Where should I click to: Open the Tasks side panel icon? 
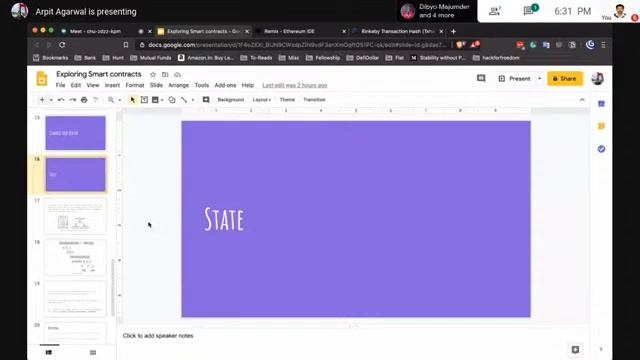coord(601,149)
